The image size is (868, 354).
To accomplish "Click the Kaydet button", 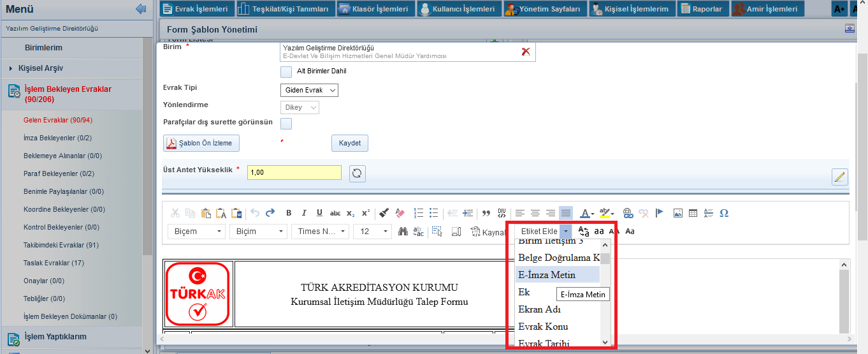I will point(349,143).
